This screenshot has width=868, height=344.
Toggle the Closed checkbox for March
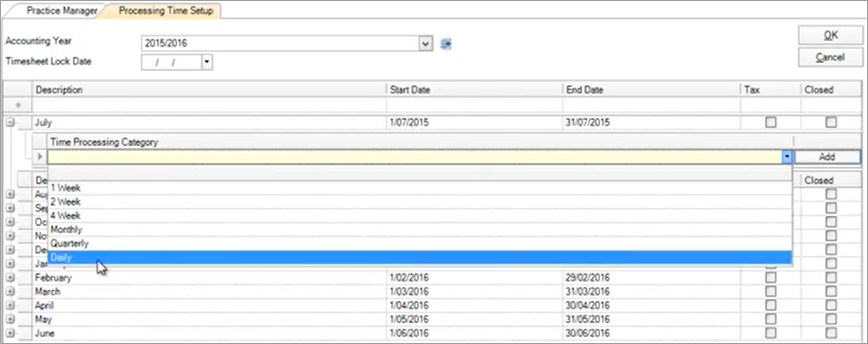pyautogui.click(x=831, y=291)
